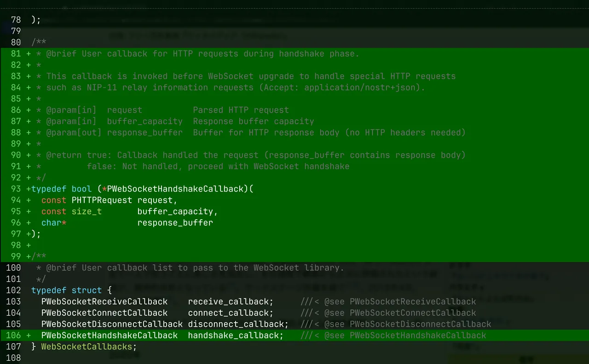Click the struct keyword on line 102
This screenshot has height=364, width=589.
tap(87, 290)
